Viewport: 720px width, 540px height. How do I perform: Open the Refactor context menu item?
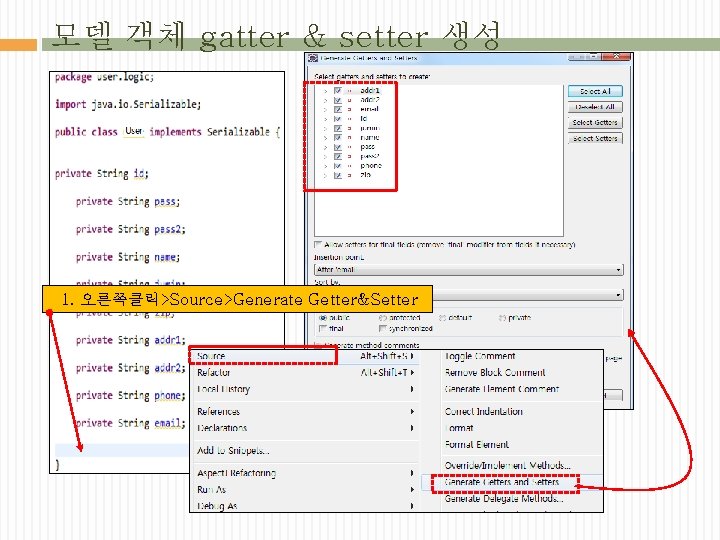tap(305, 372)
